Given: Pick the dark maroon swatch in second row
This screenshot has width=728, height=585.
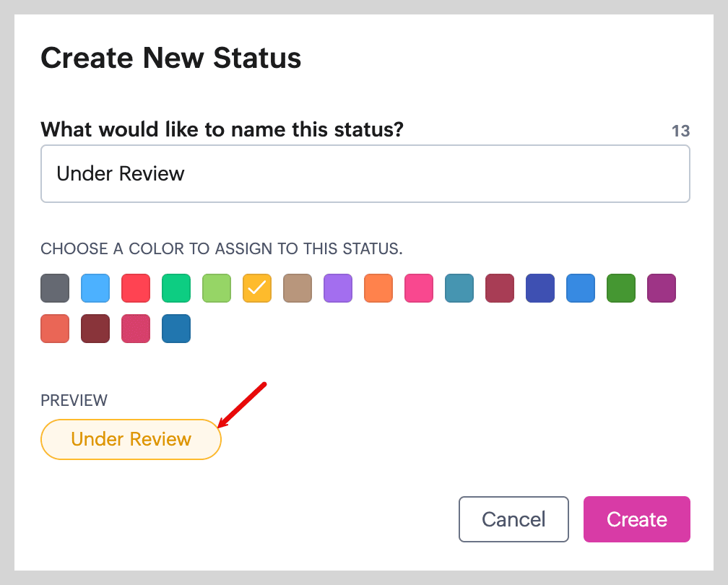Looking at the screenshot, I should [x=95, y=329].
